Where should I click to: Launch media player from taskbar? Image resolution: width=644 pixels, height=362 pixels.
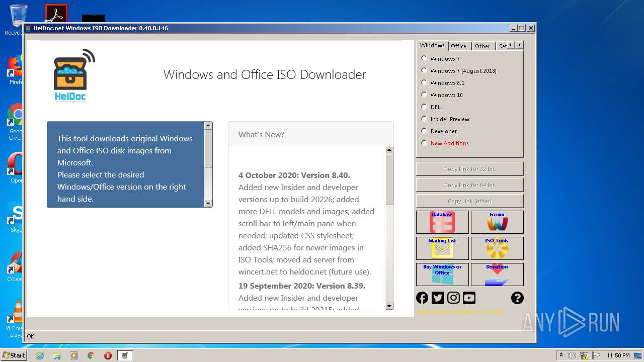click(74, 355)
